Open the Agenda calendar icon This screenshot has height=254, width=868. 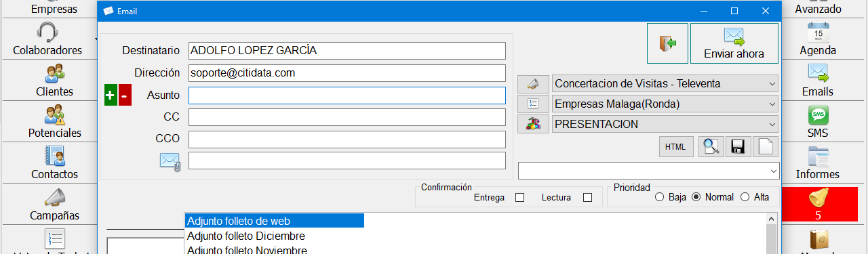(818, 32)
